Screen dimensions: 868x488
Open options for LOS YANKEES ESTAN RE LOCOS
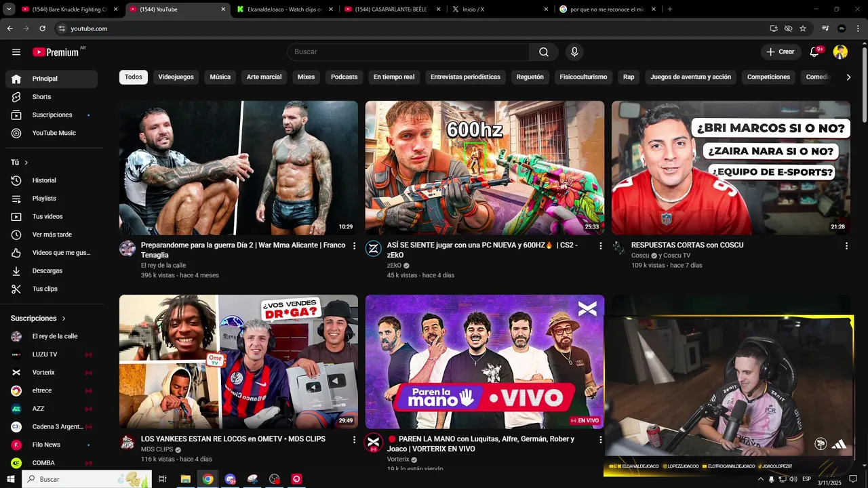click(x=354, y=440)
